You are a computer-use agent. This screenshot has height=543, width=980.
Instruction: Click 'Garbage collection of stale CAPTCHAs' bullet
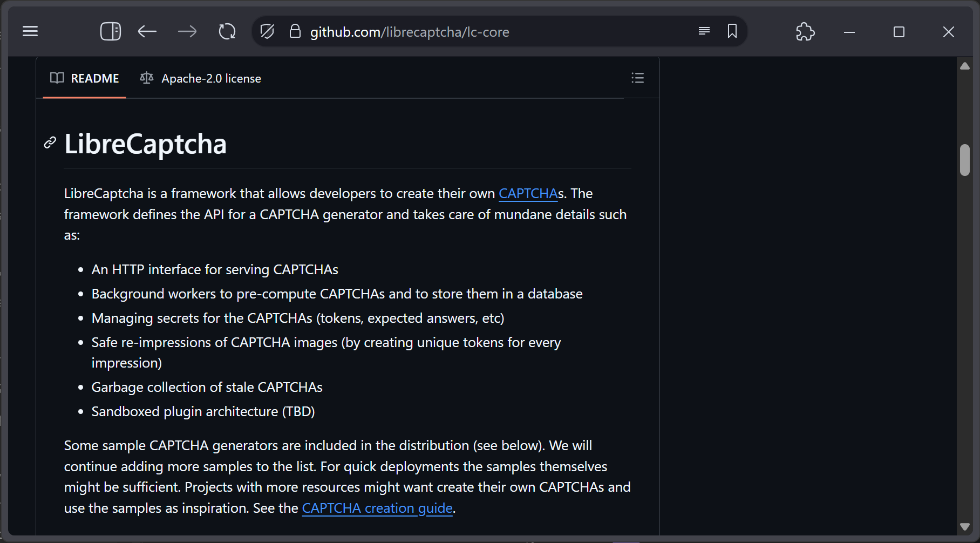coord(207,387)
